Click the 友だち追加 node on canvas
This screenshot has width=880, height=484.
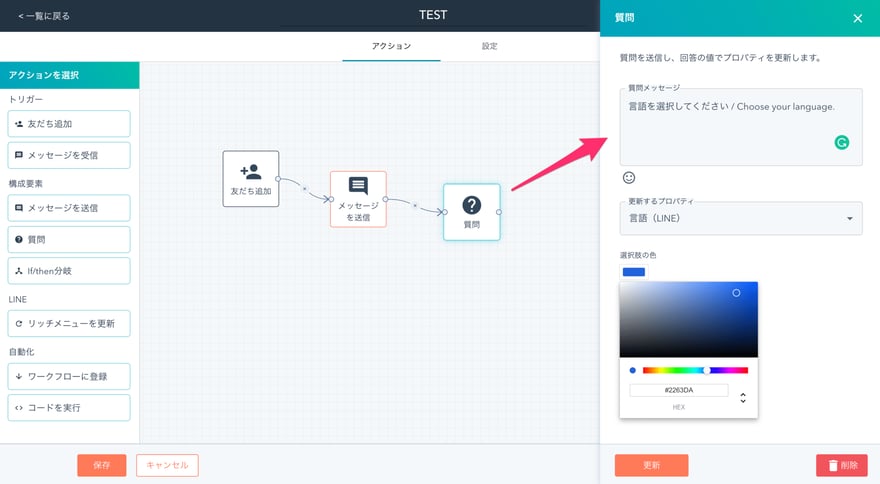pyautogui.click(x=250, y=179)
